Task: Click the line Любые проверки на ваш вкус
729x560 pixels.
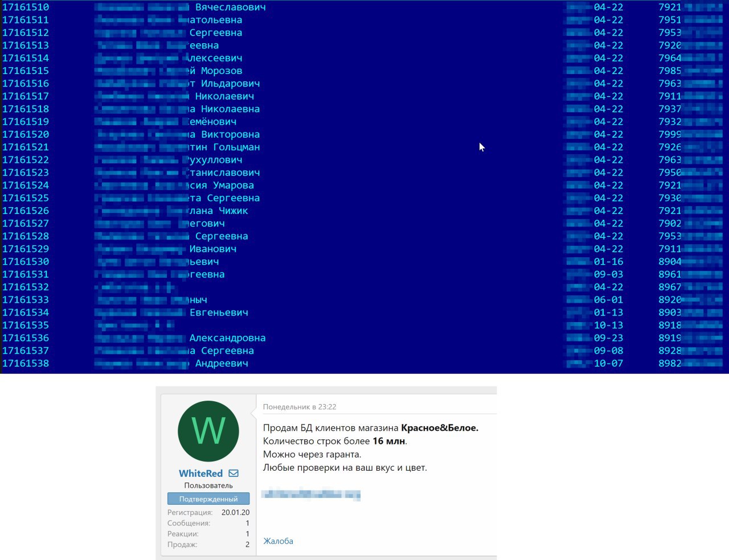Action: [345, 468]
